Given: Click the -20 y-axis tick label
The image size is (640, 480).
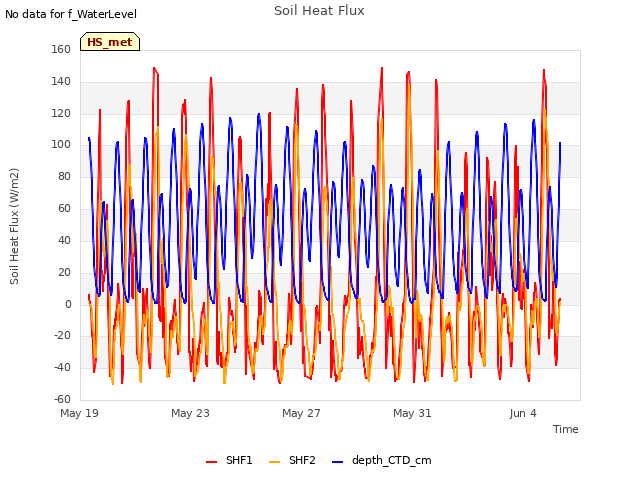Looking at the screenshot, I should pos(62,336).
